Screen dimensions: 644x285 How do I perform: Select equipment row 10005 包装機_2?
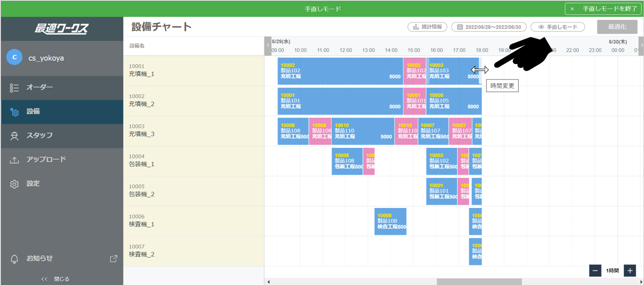point(194,191)
